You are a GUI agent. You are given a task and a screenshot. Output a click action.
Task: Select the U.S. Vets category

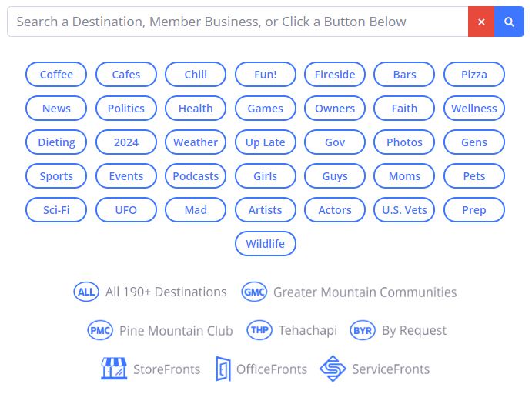tap(404, 210)
